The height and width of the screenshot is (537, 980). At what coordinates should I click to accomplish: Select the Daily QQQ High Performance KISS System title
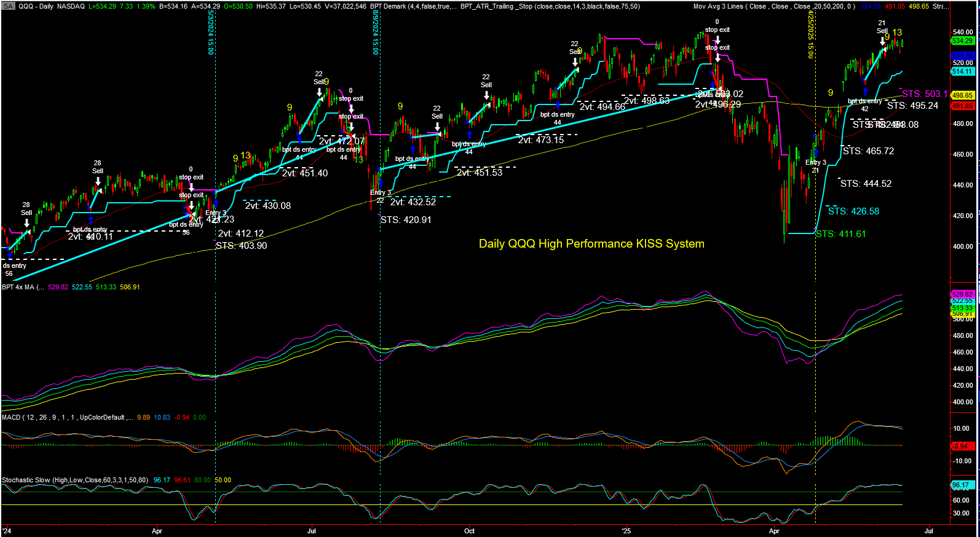(x=591, y=244)
